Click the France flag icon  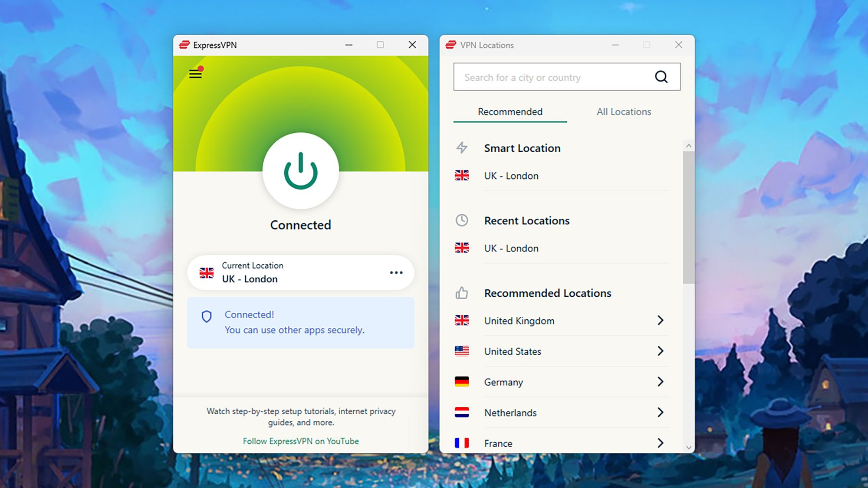tap(462, 443)
